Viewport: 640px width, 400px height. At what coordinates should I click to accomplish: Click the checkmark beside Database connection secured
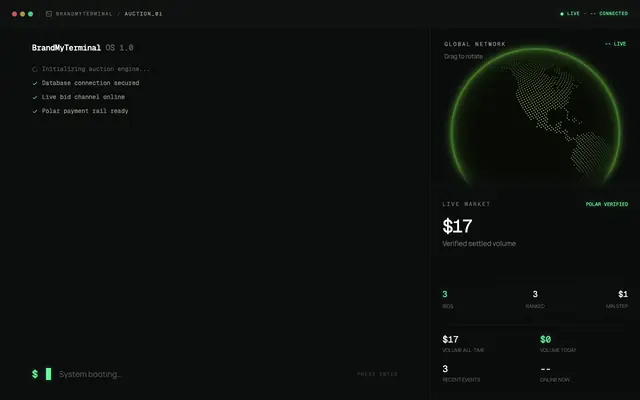[x=35, y=83]
